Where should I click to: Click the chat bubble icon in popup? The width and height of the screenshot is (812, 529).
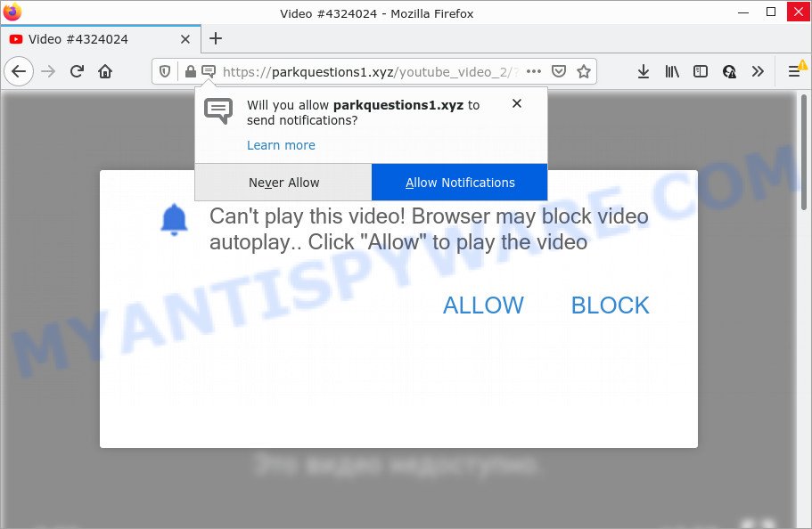(218, 110)
